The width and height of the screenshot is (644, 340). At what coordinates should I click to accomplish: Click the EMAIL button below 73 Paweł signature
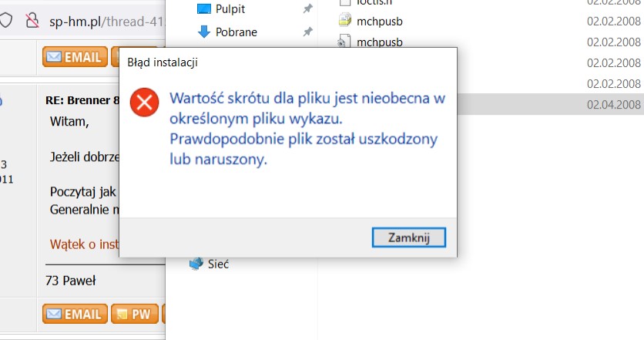click(x=74, y=314)
